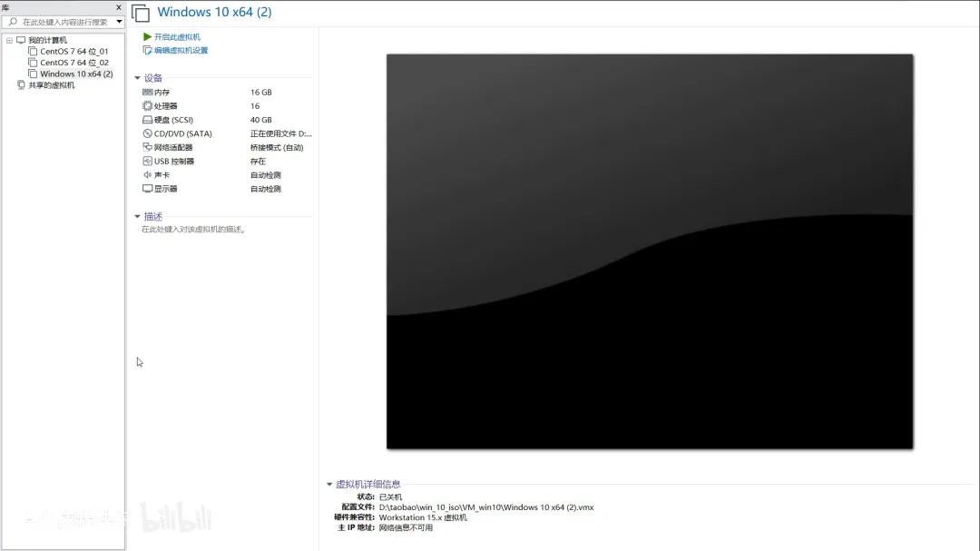Select CentOS 7 64 位_01 in library
Viewport: 980px width, 551px height.
click(73, 51)
